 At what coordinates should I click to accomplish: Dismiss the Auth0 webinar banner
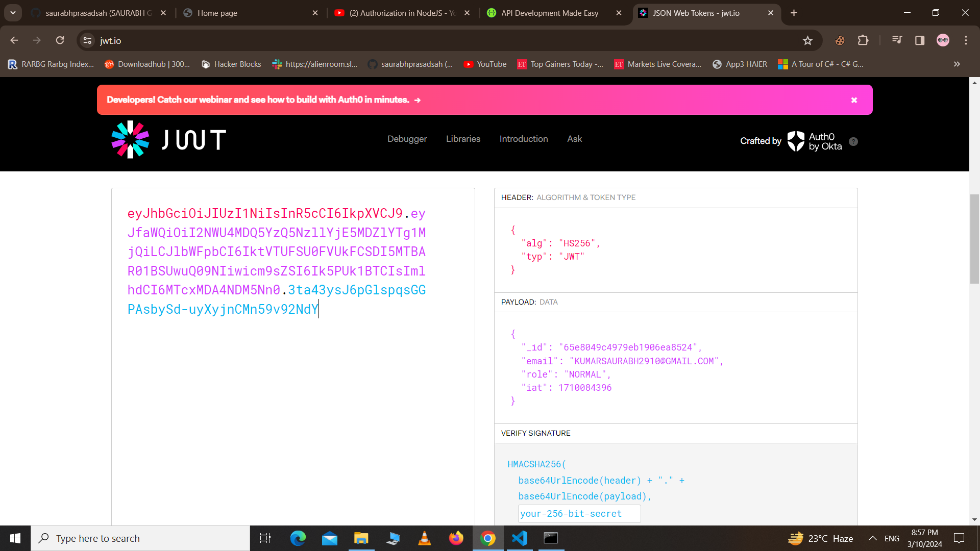pos(854,99)
